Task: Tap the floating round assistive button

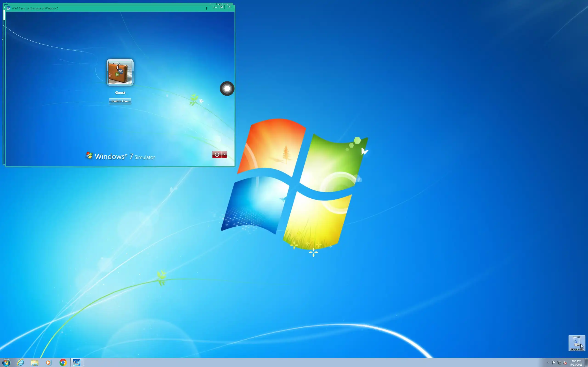Action: [x=227, y=89]
